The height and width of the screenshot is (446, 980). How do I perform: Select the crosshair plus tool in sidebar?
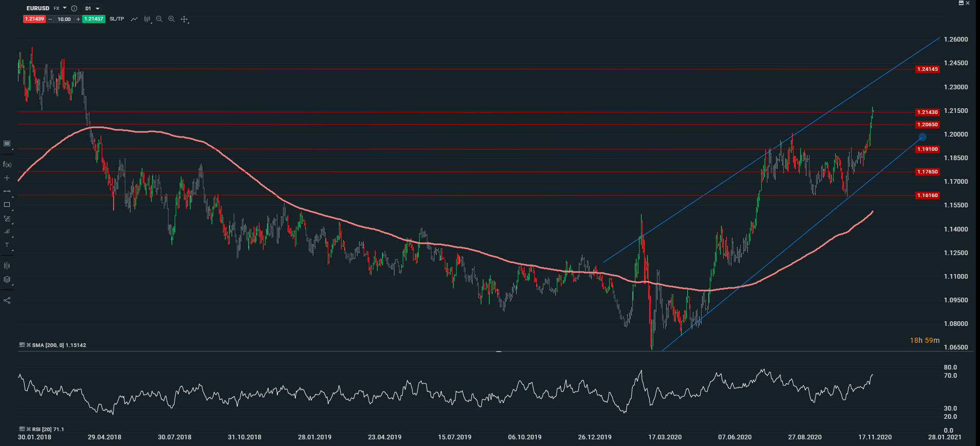tap(7, 178)
